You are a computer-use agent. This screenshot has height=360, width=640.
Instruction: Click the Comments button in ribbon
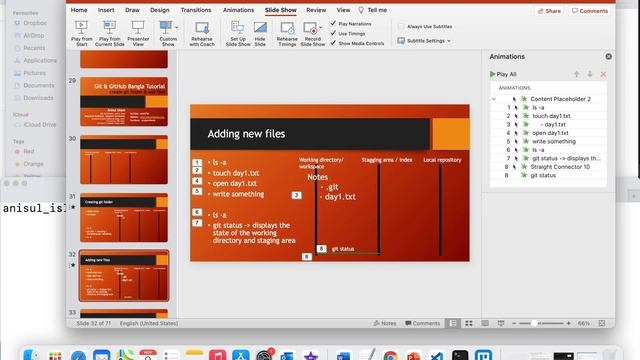590,11
